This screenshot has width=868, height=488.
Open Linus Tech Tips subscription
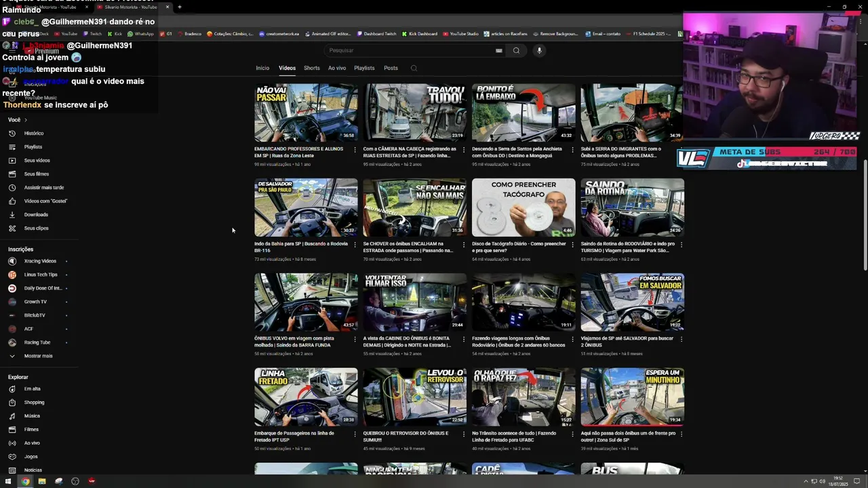[41, 274]
